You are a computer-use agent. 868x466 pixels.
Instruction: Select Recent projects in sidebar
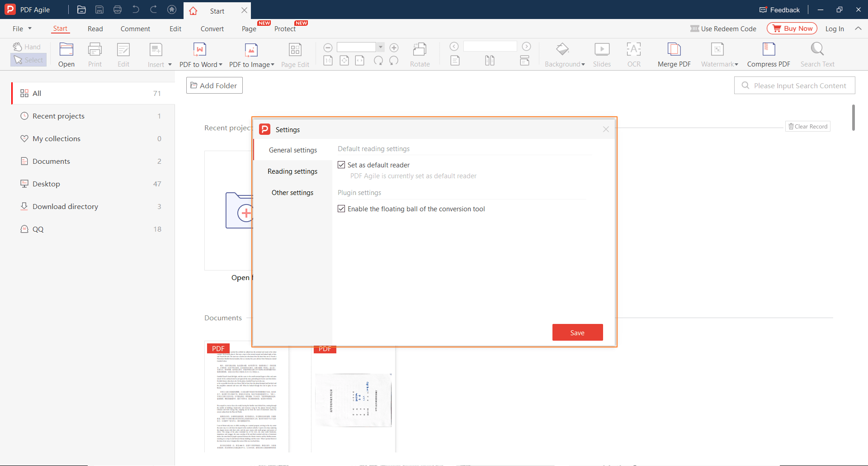[x=93, y=116]
